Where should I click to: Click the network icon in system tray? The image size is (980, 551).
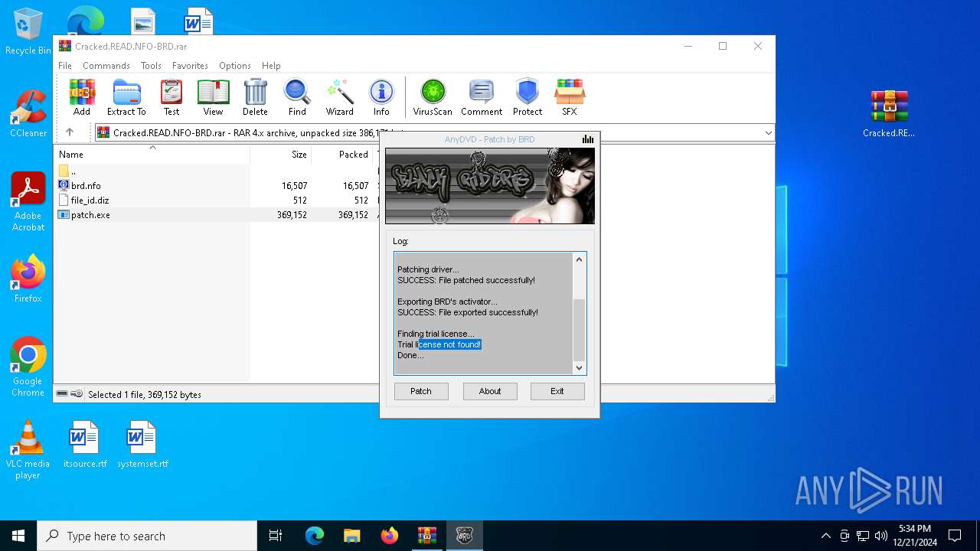click(x=863, y=536)
